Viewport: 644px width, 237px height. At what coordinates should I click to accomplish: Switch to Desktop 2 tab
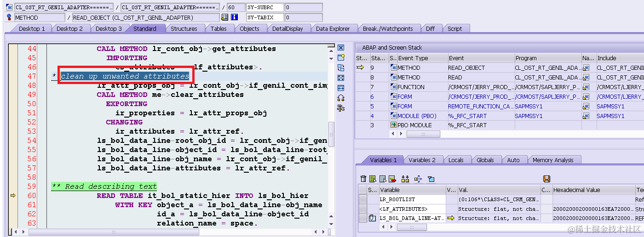coord(70,28)
